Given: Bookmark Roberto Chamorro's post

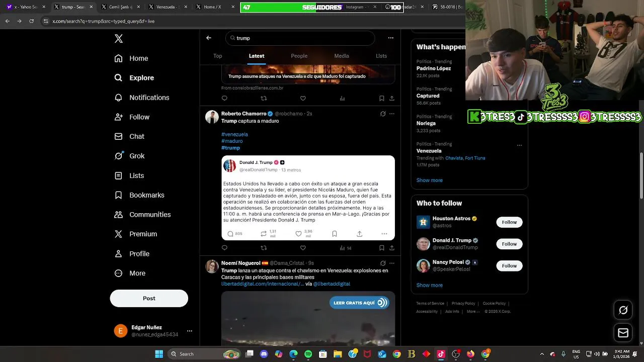Looking at the screenshot, I should (382, 248).
